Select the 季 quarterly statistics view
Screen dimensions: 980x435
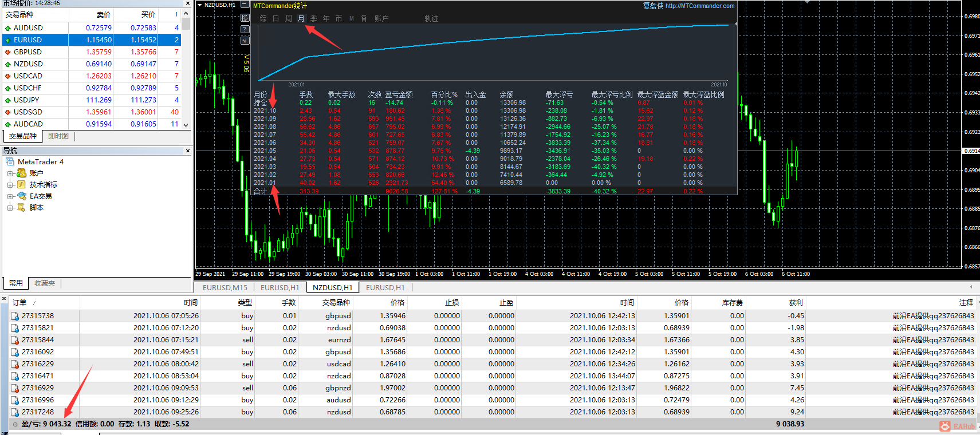point(313,18)
